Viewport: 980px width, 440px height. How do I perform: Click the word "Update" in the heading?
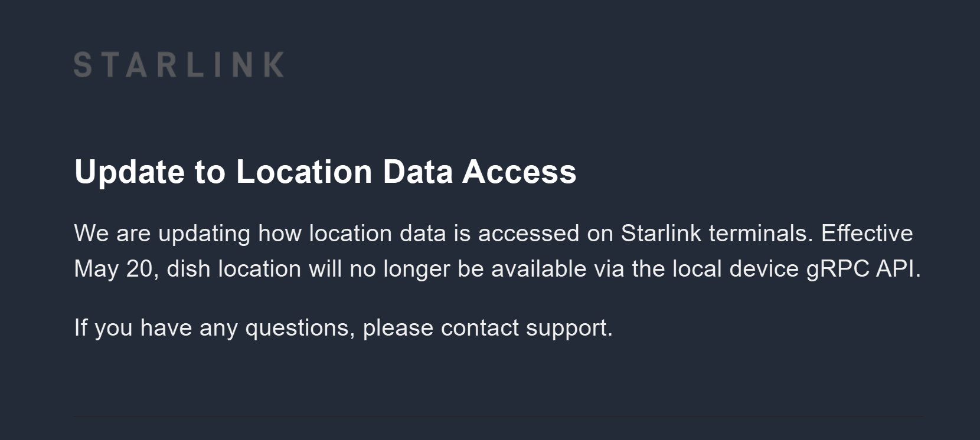tap(129, 172)
